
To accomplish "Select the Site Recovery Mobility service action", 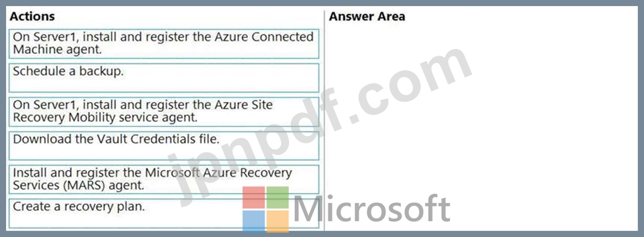I will tap(164, 111).
